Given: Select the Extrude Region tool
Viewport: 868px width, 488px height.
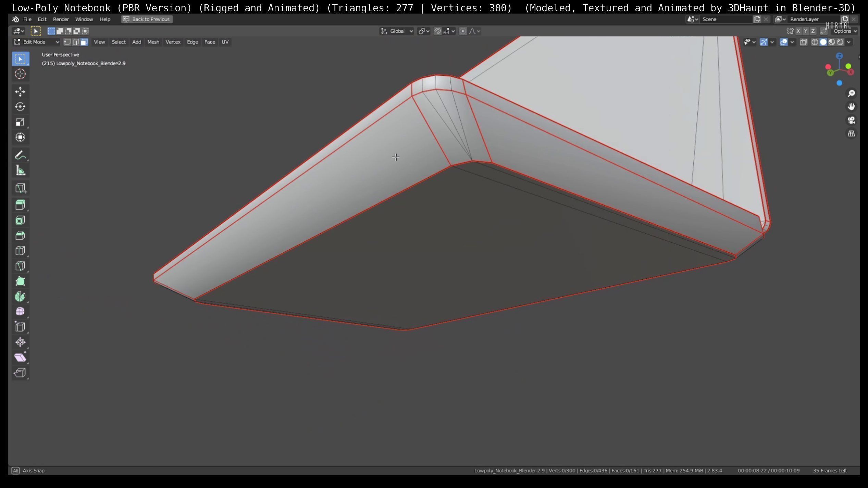Looking at the screenshot, I should pos(20,205).
